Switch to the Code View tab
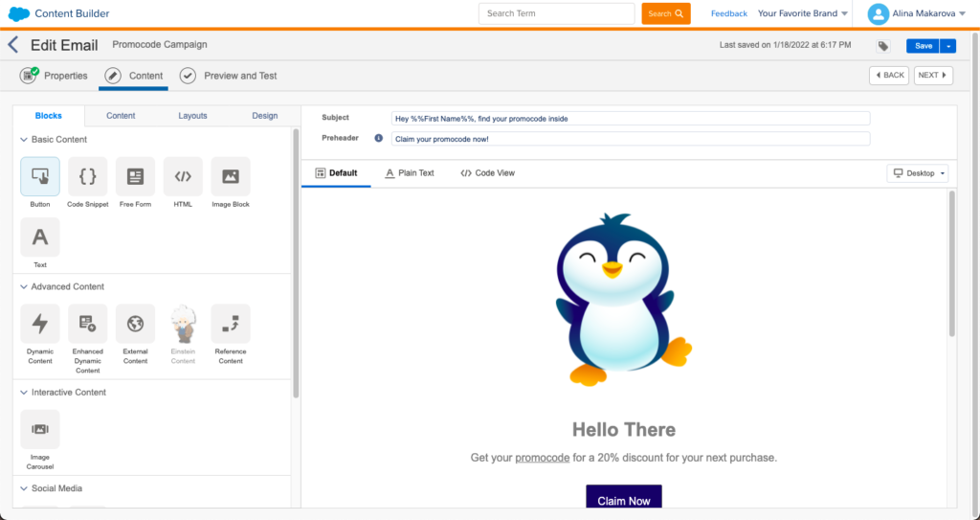980x520 pixels. click(487, 173)
